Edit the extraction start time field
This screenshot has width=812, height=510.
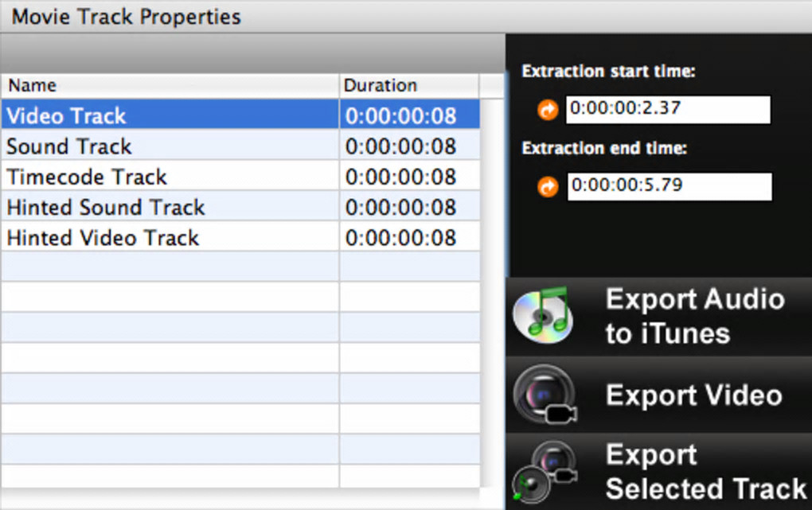[x=667, y=110]
